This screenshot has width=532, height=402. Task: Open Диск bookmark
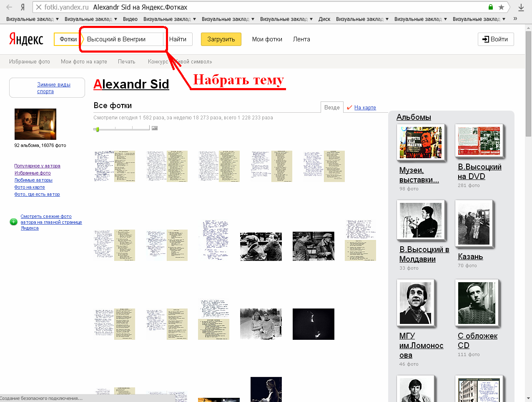click(324, 19)
